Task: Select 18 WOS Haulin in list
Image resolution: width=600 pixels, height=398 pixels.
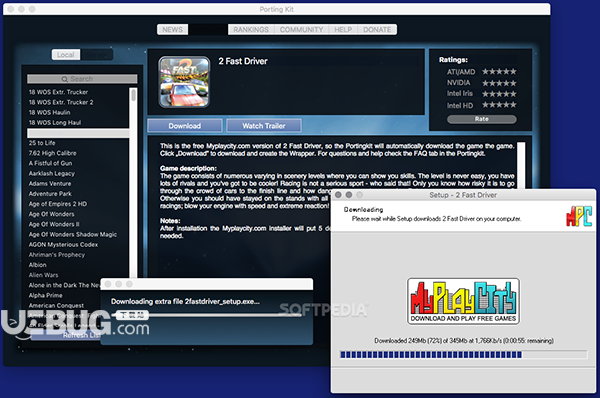Action: click(50, 113)
